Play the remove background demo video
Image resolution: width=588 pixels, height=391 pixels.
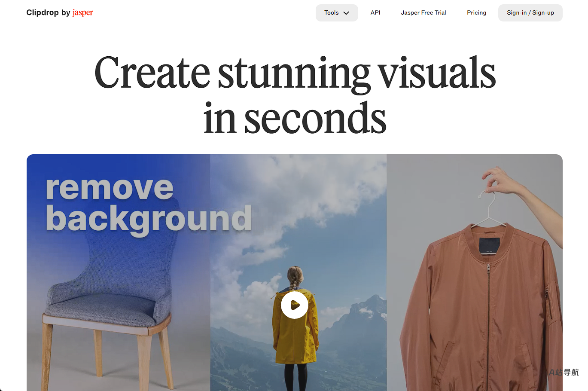coord(295,305)
